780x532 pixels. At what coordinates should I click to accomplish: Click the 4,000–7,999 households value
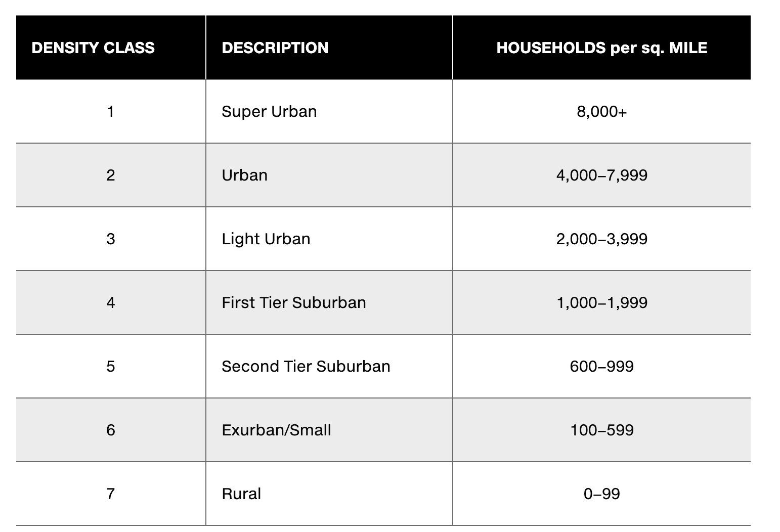click(601, 175)
